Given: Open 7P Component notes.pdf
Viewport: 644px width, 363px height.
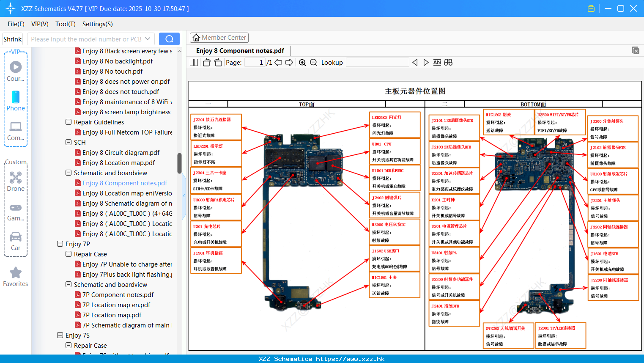Looking at the screenshot, I should (x=118, y=294).
